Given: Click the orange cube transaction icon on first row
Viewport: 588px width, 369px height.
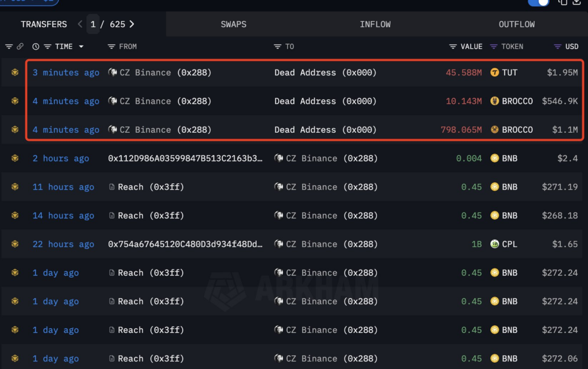Looking at the screenshot, I should (x=14, y=72).
